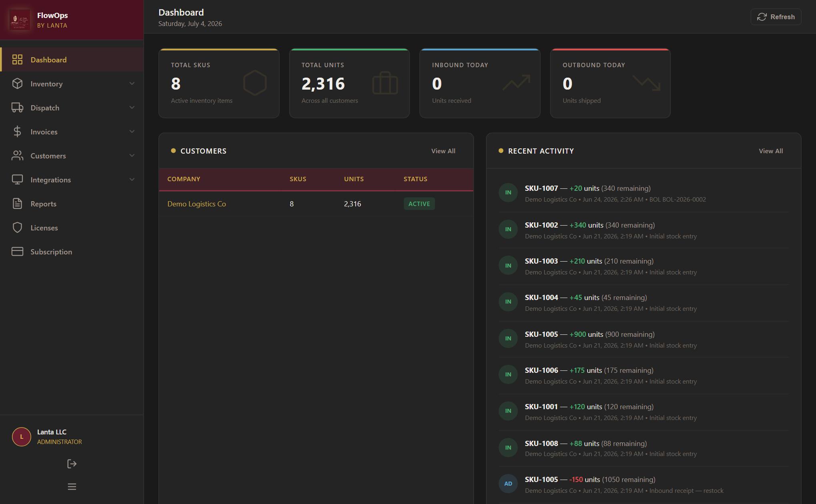Viewport: 816px width, 504px height.
Task: Click the hexagon icon in Total SKUs card
Action: coord(255,83)
